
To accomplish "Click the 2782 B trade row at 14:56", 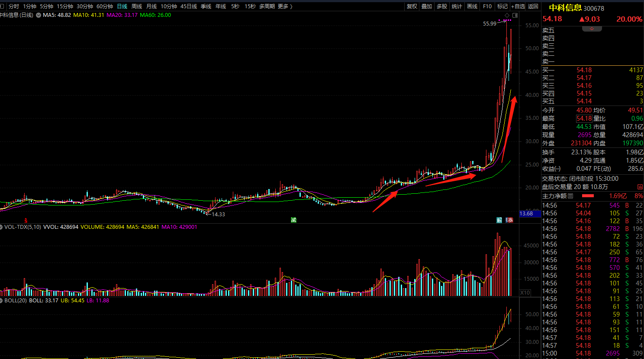I will 592,229.
